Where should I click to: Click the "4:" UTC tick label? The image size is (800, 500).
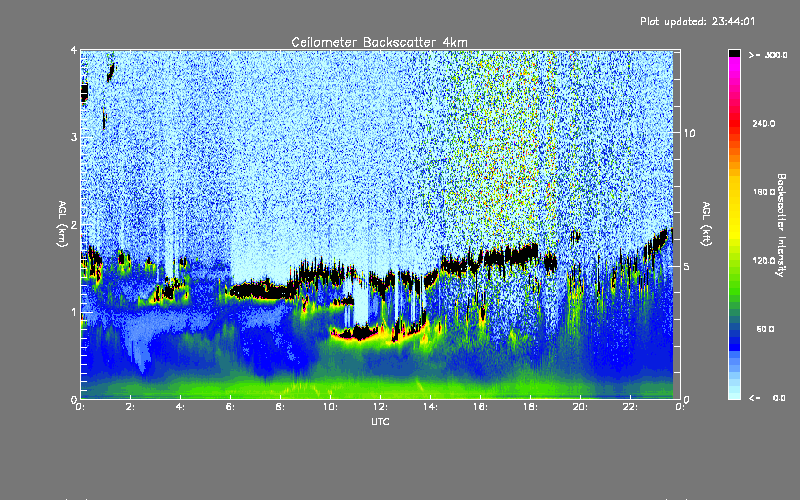181,407
